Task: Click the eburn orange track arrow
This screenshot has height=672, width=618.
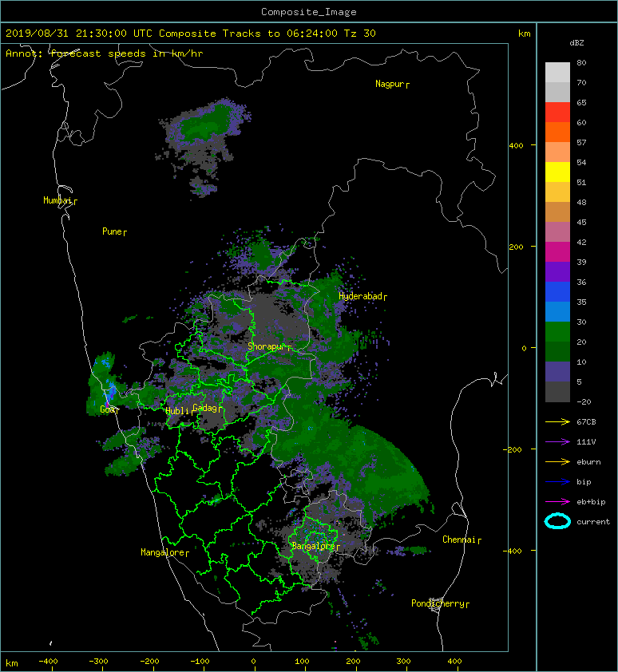Action: point(557,462)
